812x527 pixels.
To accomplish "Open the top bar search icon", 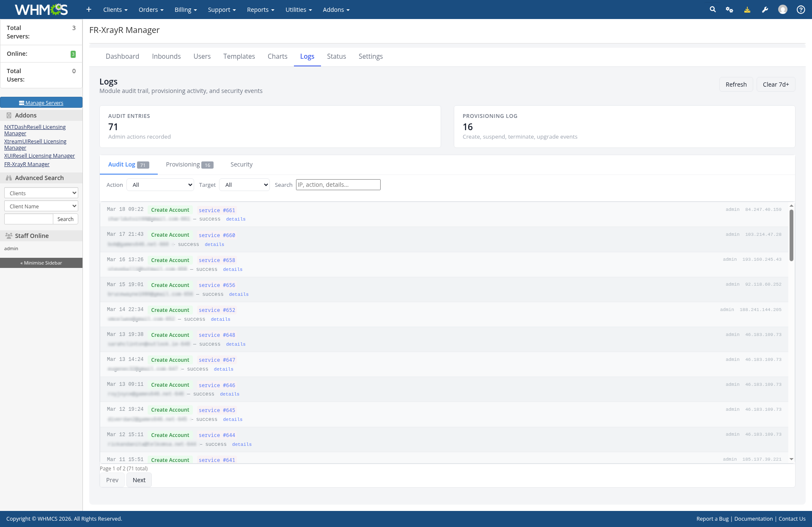I will coord(713,9).
